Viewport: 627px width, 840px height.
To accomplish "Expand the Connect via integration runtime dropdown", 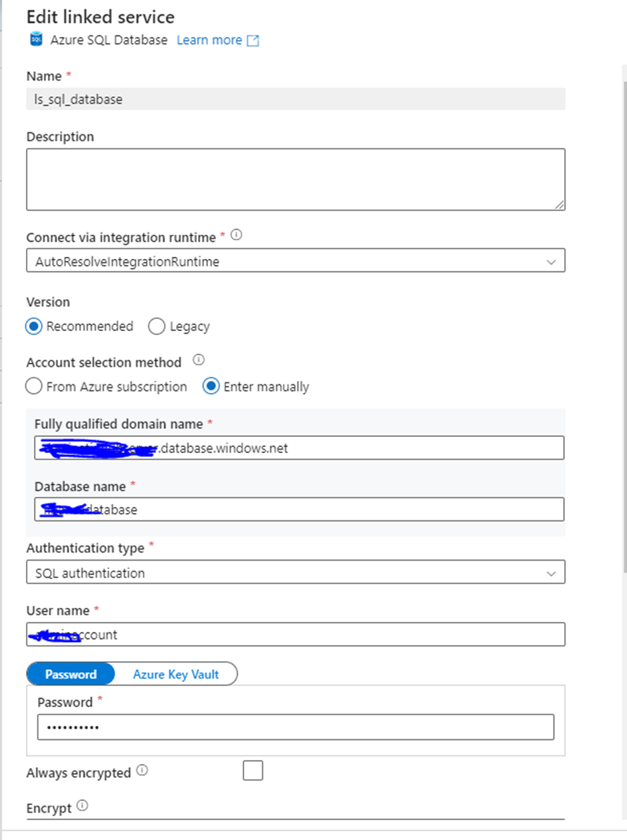I will [552, 261].
